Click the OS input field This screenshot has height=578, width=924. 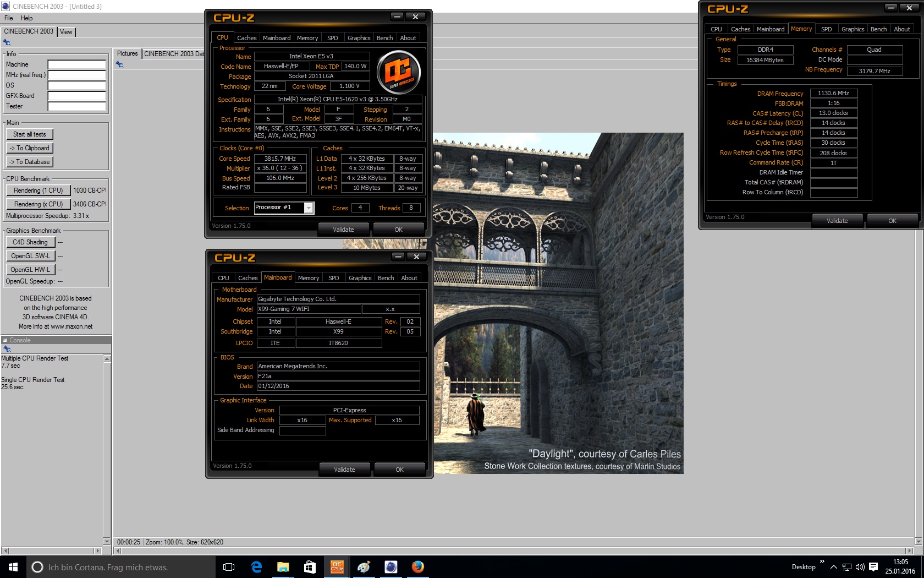77,85
